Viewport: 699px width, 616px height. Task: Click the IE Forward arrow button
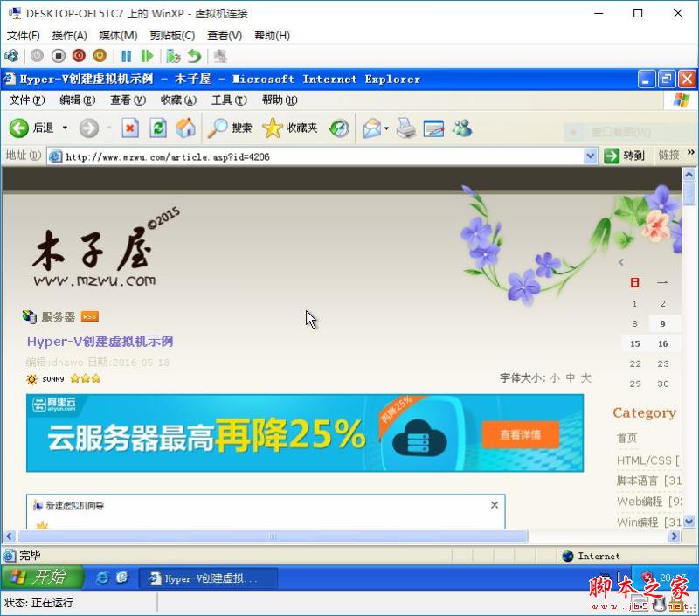coord(89,128)
